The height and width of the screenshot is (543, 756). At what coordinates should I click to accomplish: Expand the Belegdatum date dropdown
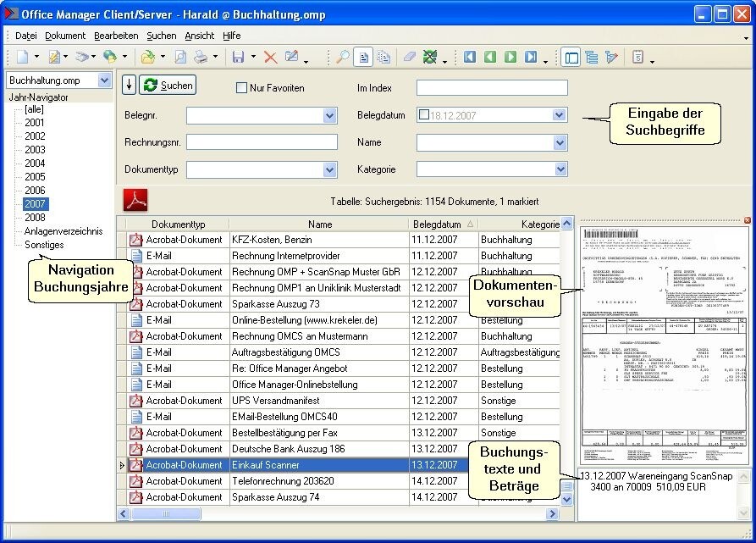[559, 115]
